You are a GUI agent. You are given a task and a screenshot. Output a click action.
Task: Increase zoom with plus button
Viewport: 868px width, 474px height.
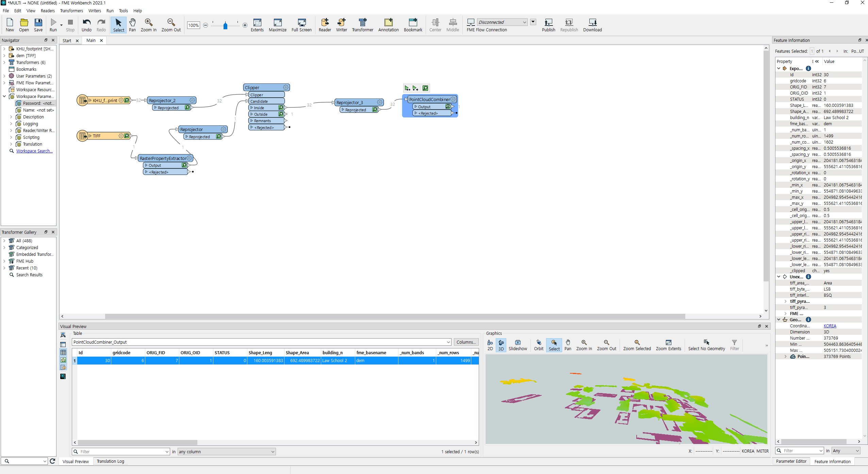pos(245,25)
